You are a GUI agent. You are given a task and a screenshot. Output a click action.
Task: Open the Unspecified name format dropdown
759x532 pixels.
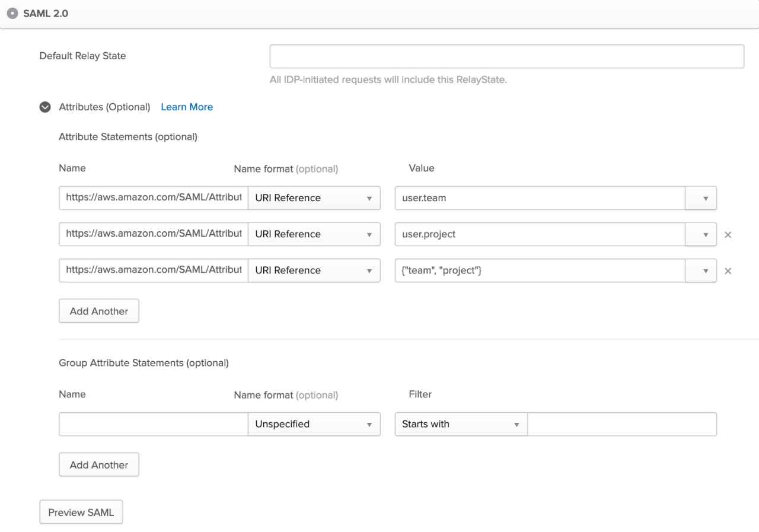click(314, 424)
